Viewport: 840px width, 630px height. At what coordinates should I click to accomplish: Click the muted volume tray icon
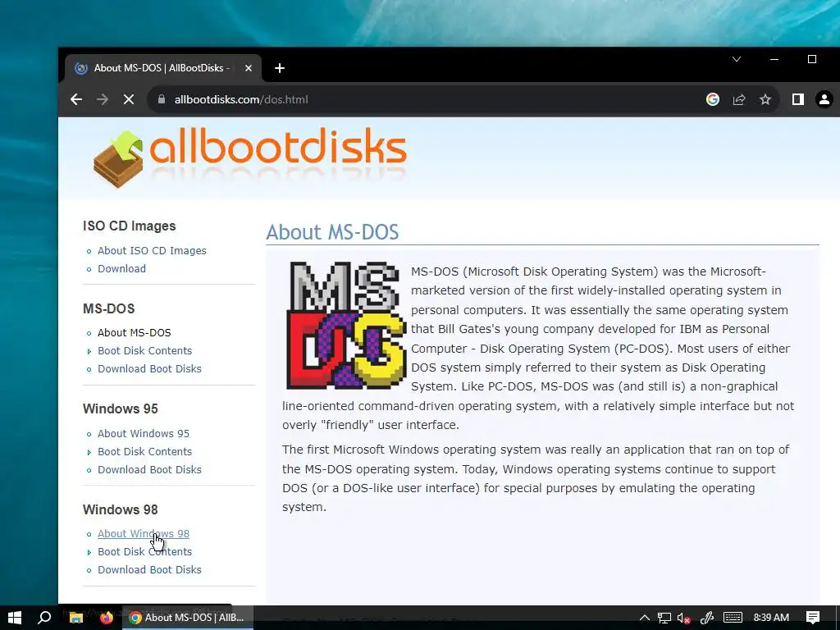683,618
